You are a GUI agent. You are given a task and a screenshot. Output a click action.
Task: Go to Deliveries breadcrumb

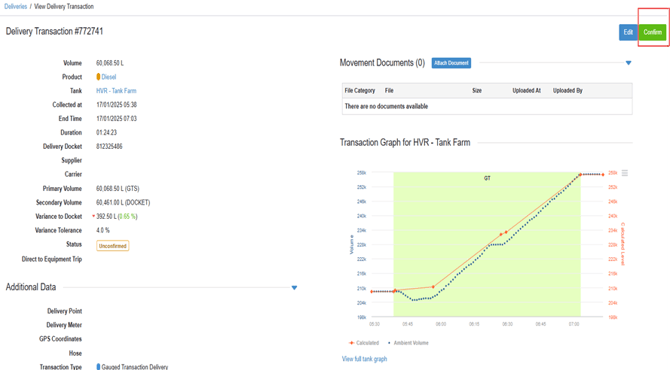(x=15, y=6)
